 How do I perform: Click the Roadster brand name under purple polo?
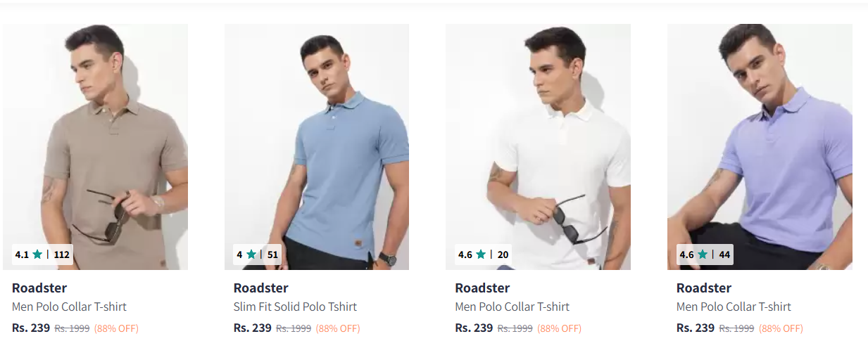click(703, 288)
